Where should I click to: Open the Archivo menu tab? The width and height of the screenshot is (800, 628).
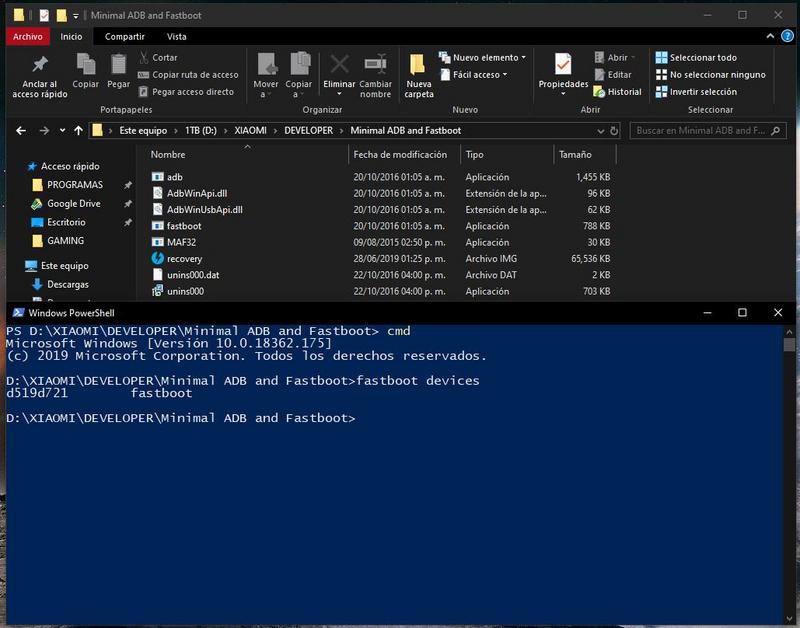[x=28, y=36]
